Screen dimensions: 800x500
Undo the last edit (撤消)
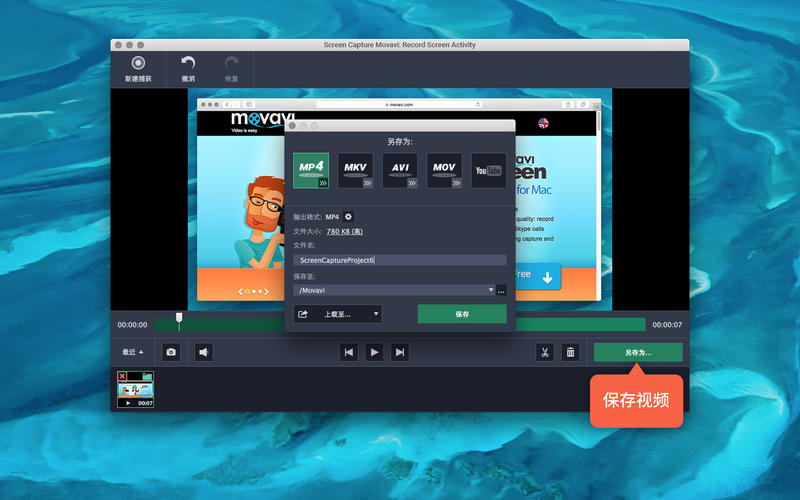pyautogui.click(x=188, y=69)
